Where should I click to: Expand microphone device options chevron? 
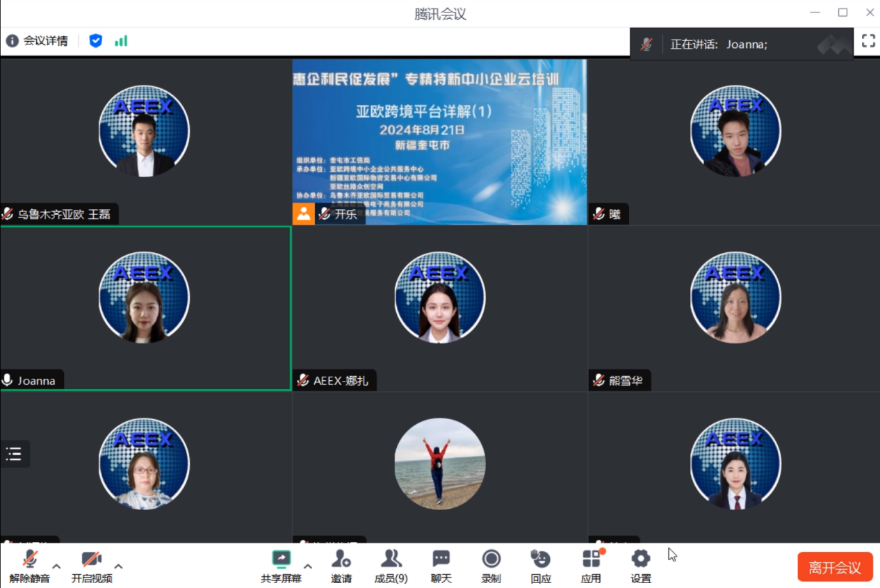pos(56,566)
